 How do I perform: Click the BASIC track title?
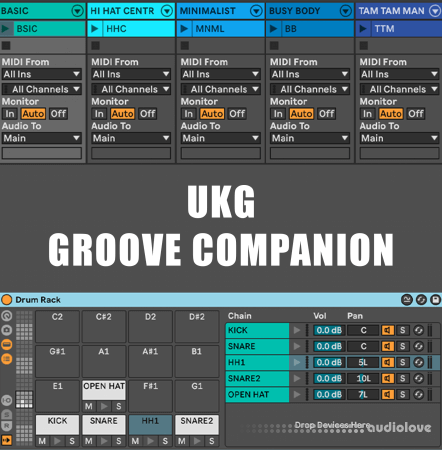coord(15,11)
